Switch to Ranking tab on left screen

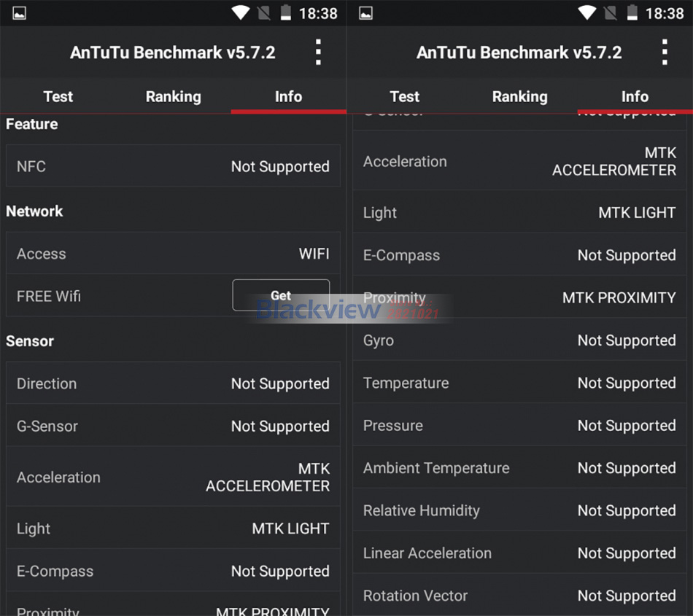[173, 96]
